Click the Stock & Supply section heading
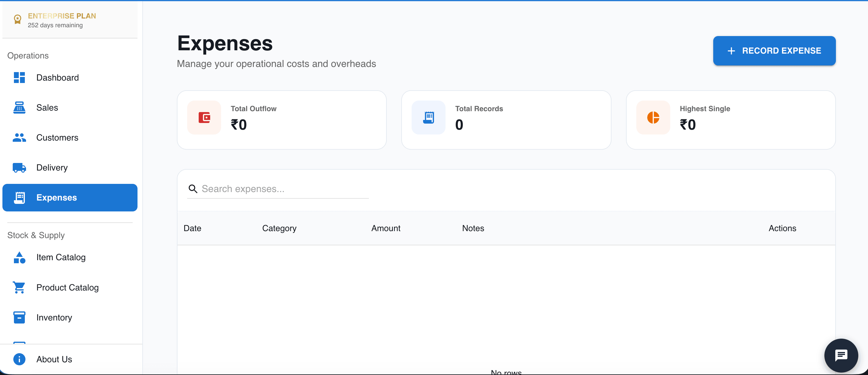This screenshot has height=375, width=868. coord(36,235)
